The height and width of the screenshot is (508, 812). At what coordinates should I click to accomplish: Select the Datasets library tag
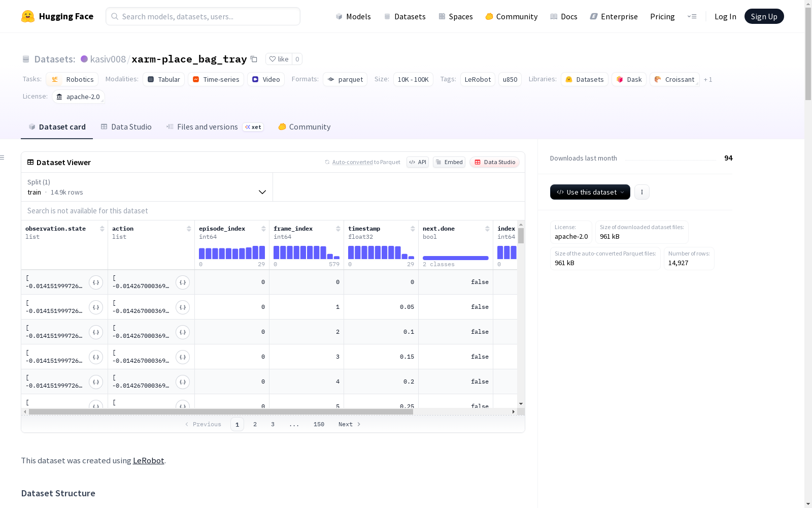tap(585, 79)
